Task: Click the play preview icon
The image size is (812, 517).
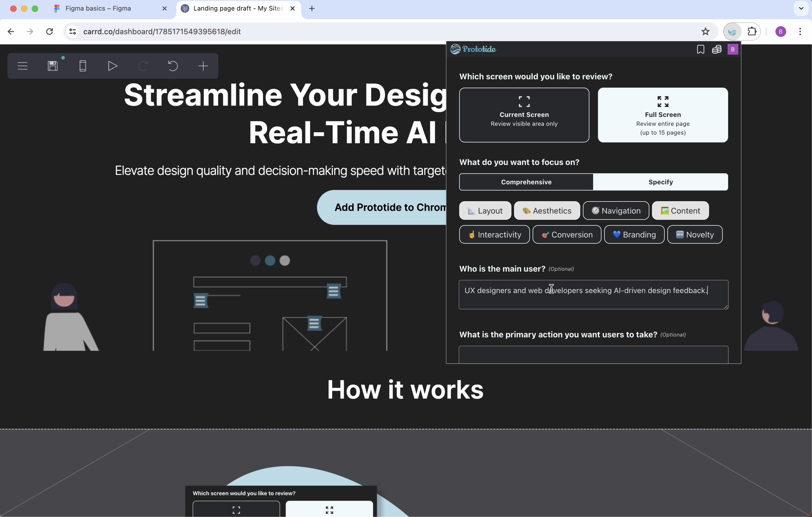Action: [x=113, y=66]
